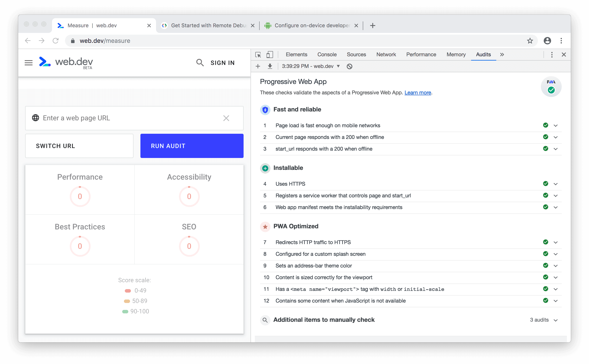
Task: Click the inspect/cursor element icon
Action: click(258, 55)
